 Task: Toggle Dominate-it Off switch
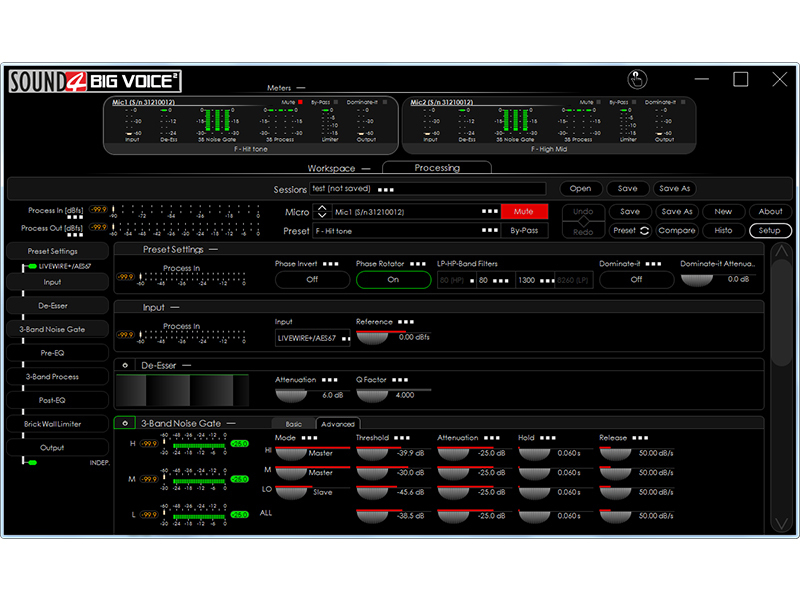[x=636, y=280]
